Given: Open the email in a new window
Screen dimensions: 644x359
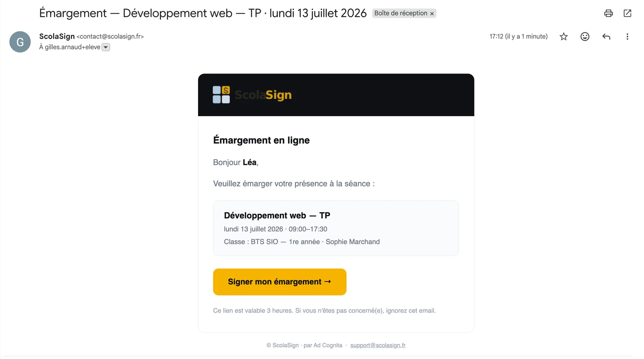Looking at the screenshot, I should pyautogui.click(x=627, y=13).
